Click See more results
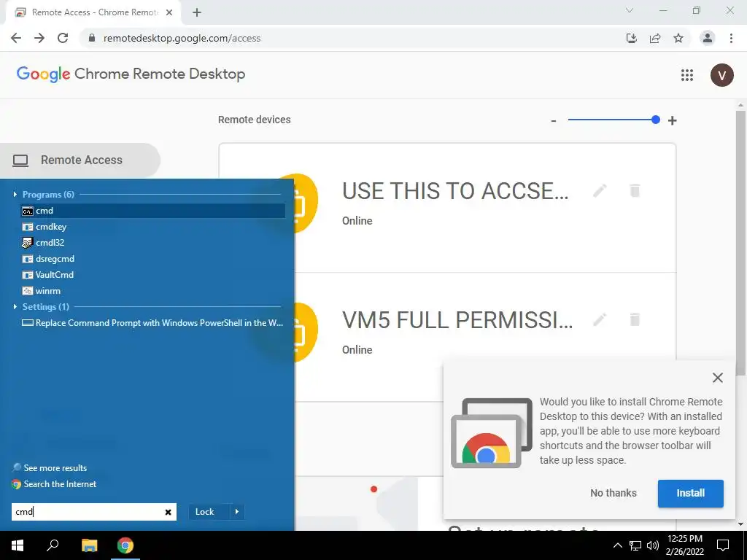Image resolution: width=747 pixels, height=560 pixels. click(50, 467)
